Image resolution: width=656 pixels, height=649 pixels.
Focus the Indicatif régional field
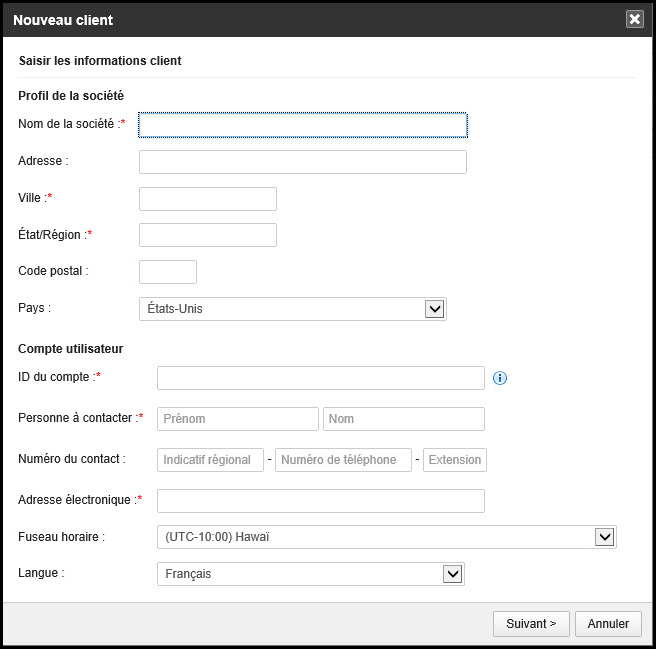coord(210,460)
